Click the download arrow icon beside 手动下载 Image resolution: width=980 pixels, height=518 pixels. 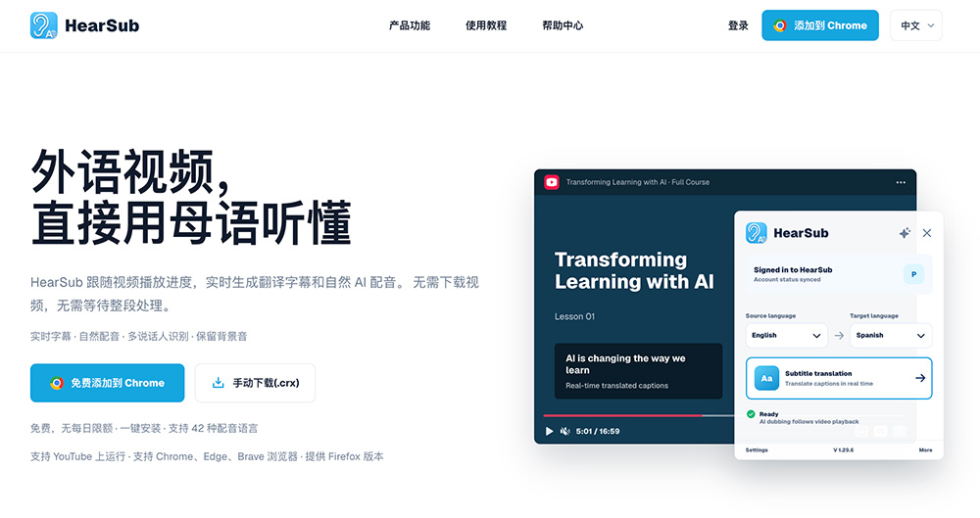point(218,383)
